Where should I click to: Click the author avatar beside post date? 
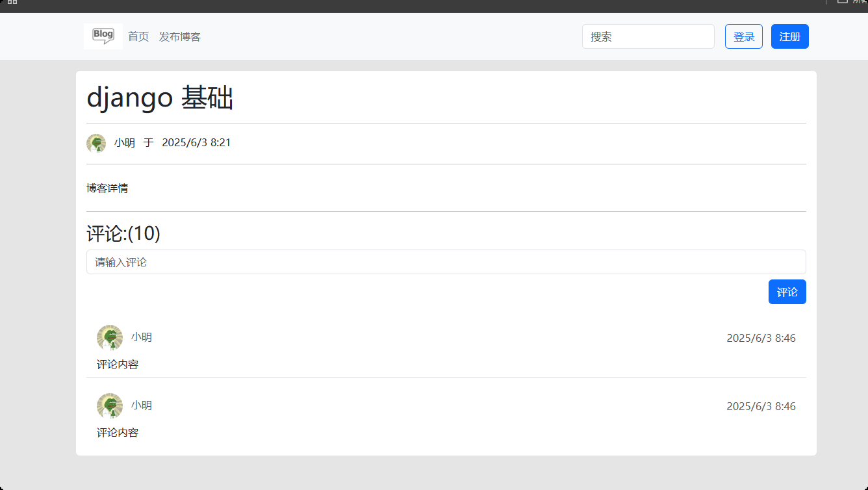(96, 143)
